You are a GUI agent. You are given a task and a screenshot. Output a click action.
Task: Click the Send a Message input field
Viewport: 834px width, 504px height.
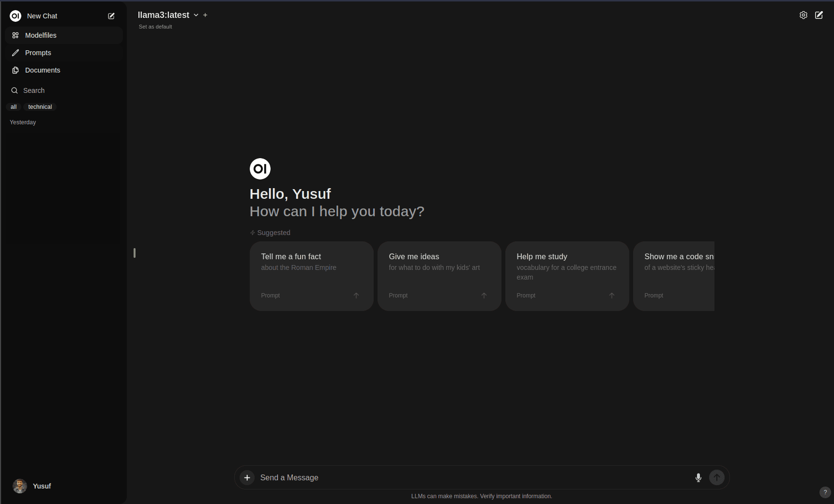[474, 477]
